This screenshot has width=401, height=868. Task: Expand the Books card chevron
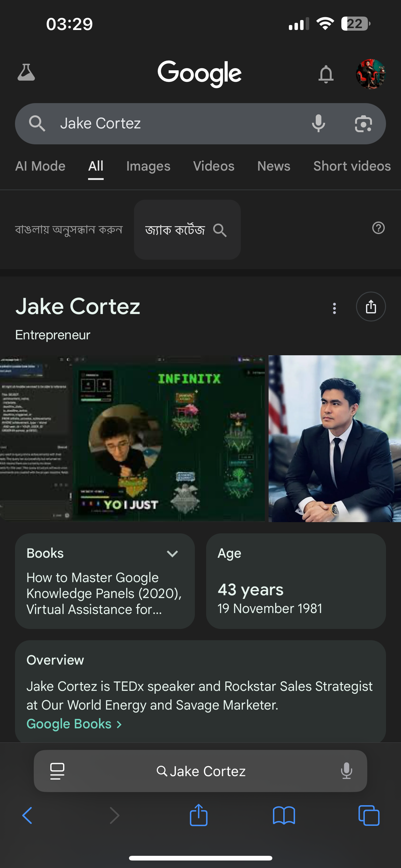(x=172, y=554)
